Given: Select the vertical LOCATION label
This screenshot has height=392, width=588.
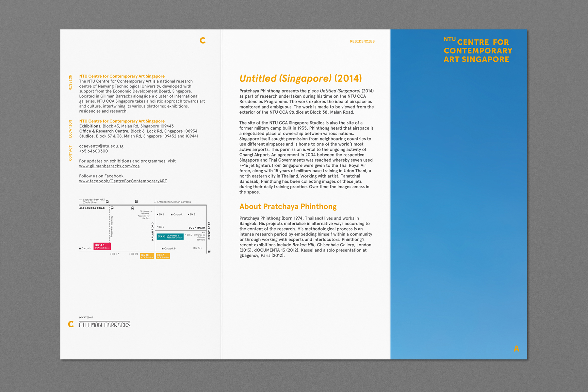Looking at the screenshot, I should click(70, 129).
